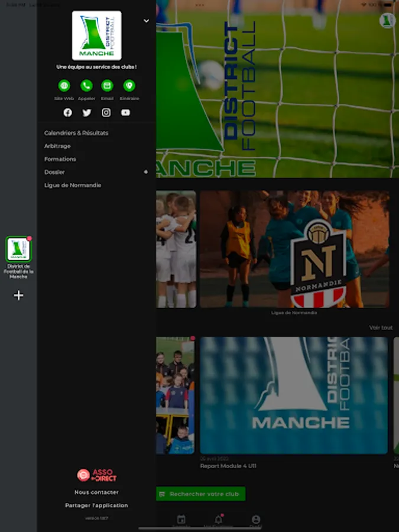
Task: Select the District de Football de la Manche app icon
Action: 18,249
